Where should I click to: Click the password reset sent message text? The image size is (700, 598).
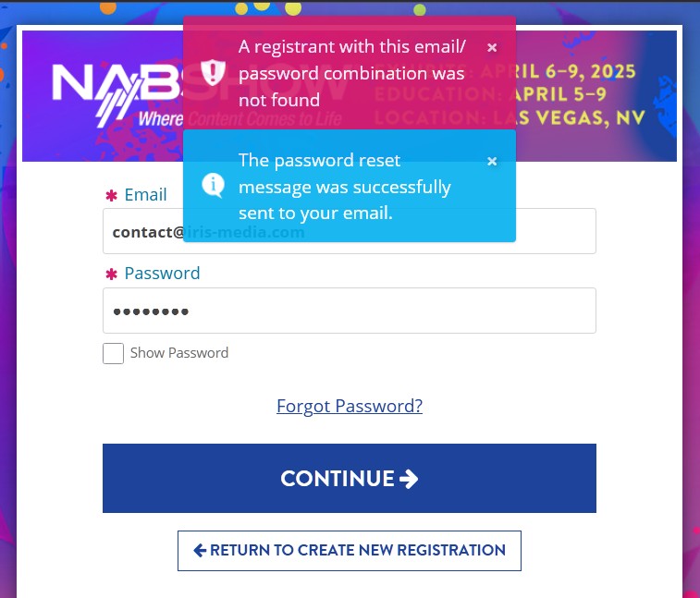[345, 187]
